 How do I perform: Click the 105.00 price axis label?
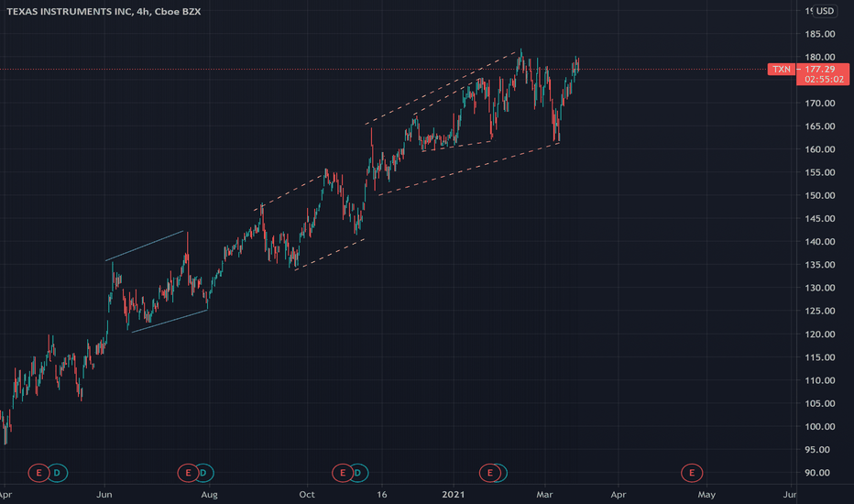(820, 403)
